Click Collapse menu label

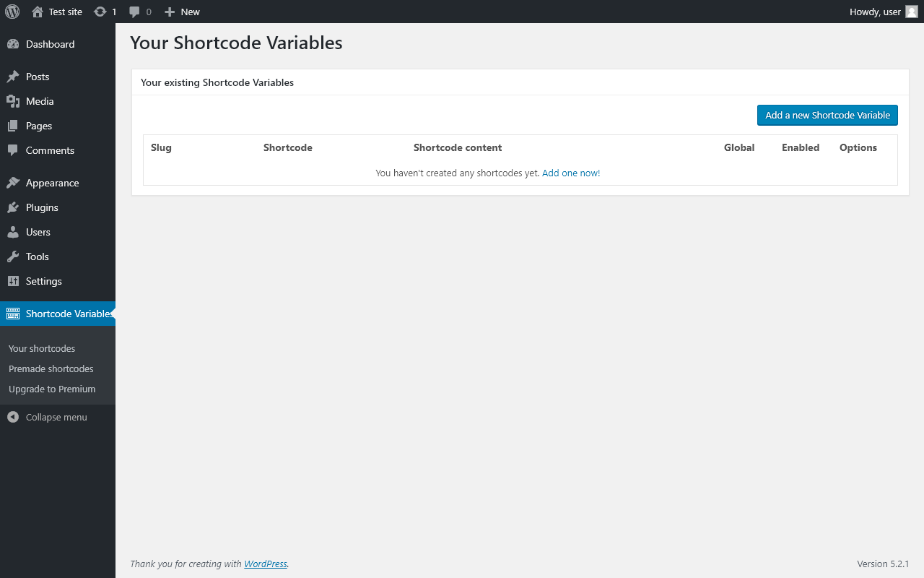[x=56, y=417]
